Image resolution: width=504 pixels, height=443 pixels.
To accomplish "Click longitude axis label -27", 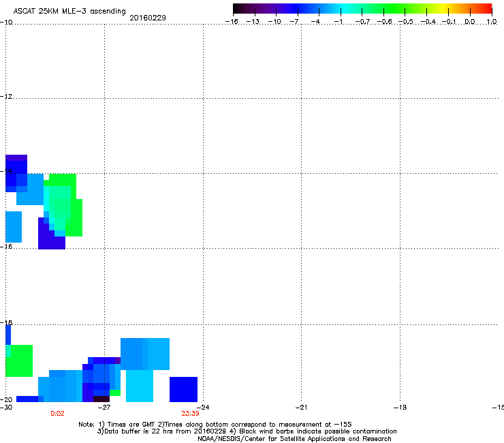I will pyautogui.click(x=104, y=408).
